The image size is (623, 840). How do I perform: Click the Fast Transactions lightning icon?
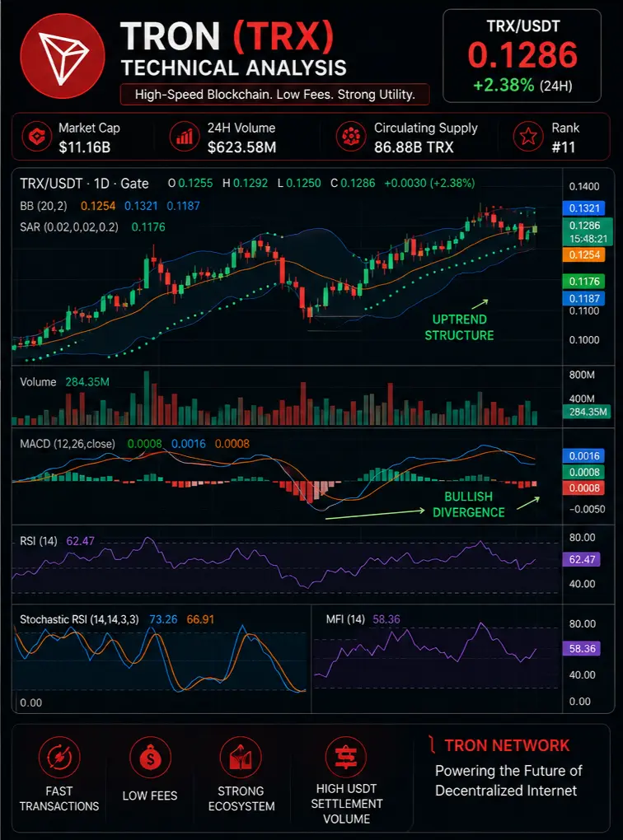(59, 757)
